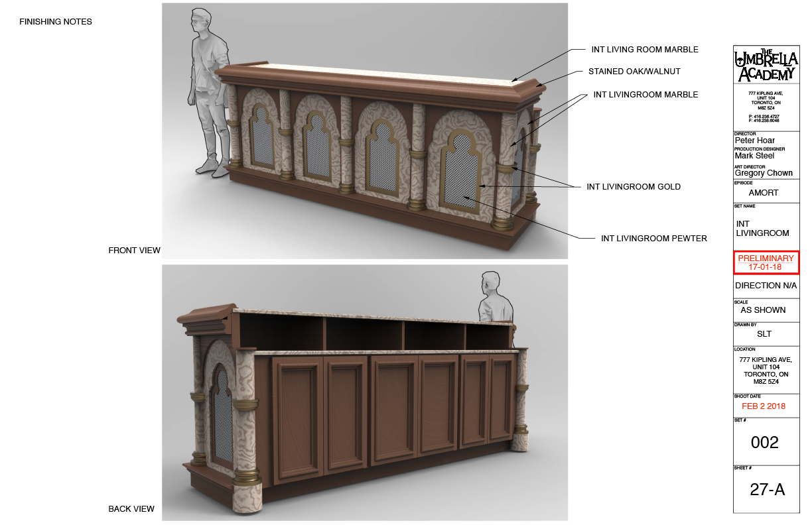Screen dimensions: 812x525
Task: Click the Umbrella Academy logo
Action: pyautogui.click(x=766, y=63)
